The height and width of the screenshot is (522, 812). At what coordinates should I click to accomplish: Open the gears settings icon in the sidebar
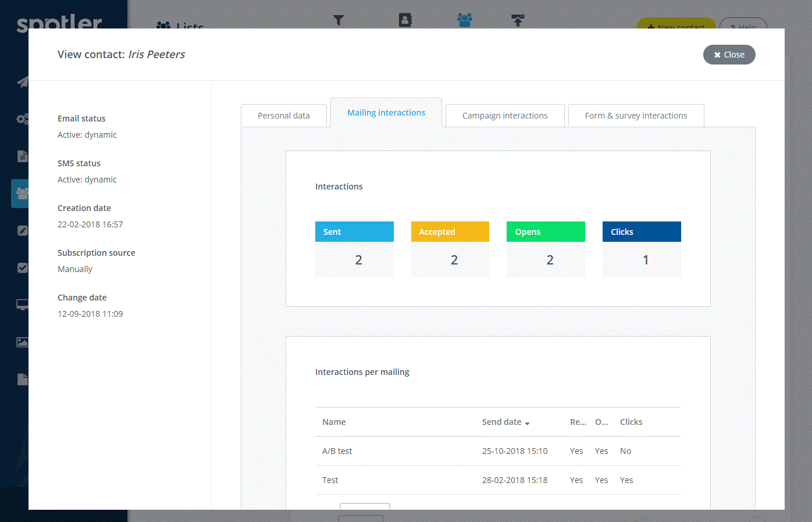[22, 119]
